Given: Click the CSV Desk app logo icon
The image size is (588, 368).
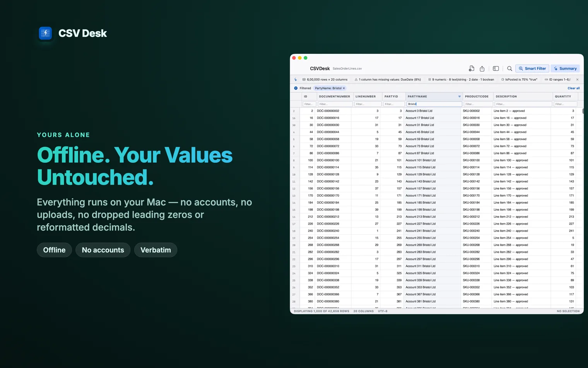Looking at the screenshot, I should (45, 33).
